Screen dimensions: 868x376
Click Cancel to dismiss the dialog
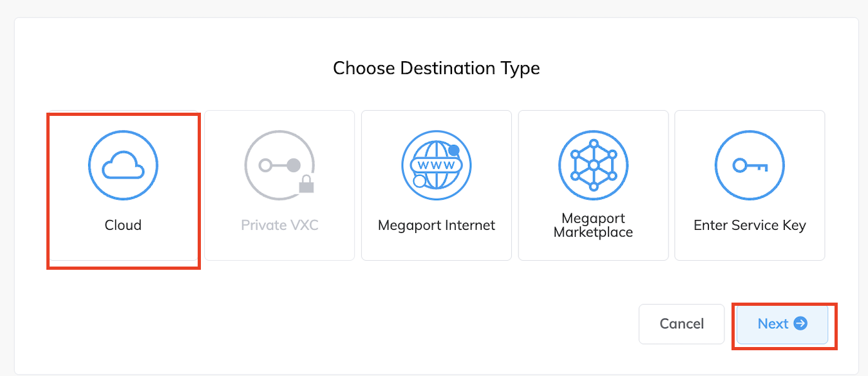pyautogui.click(x=681, y=324)
